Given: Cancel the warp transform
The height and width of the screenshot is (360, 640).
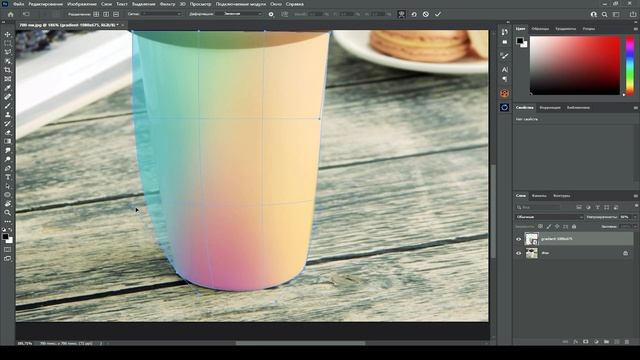Looking at the screenshot, I should [x=426, y=14].
